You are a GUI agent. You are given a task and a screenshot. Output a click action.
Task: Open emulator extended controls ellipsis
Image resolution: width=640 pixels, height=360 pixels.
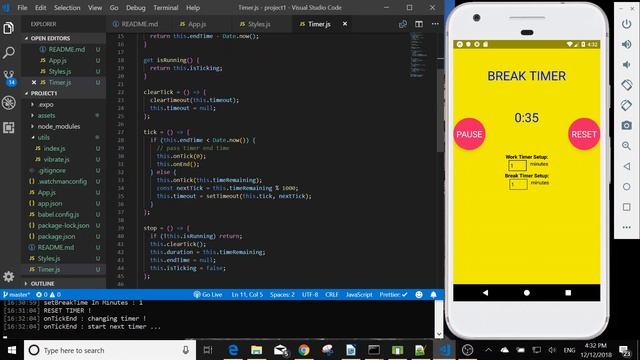click(627, 227)
